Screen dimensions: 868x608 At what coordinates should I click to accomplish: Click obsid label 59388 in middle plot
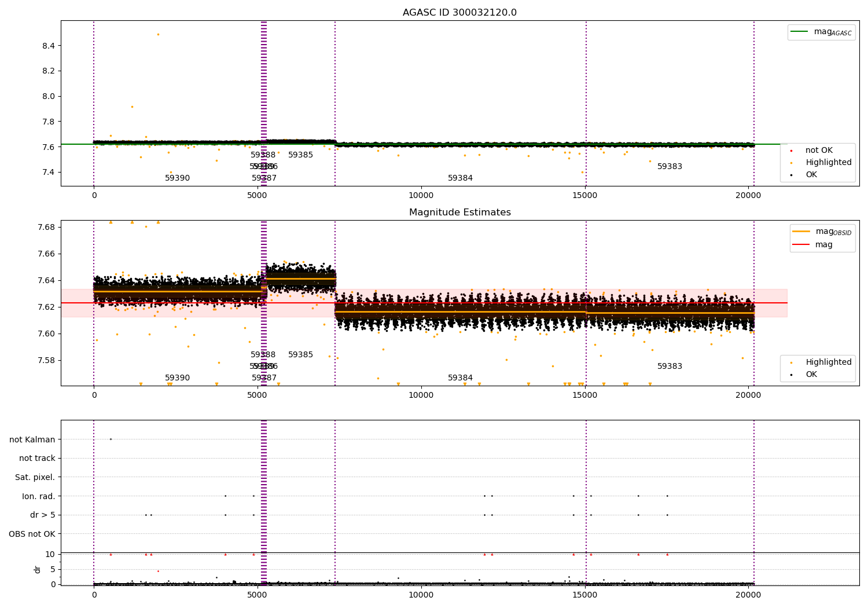(x=263, y=355)
